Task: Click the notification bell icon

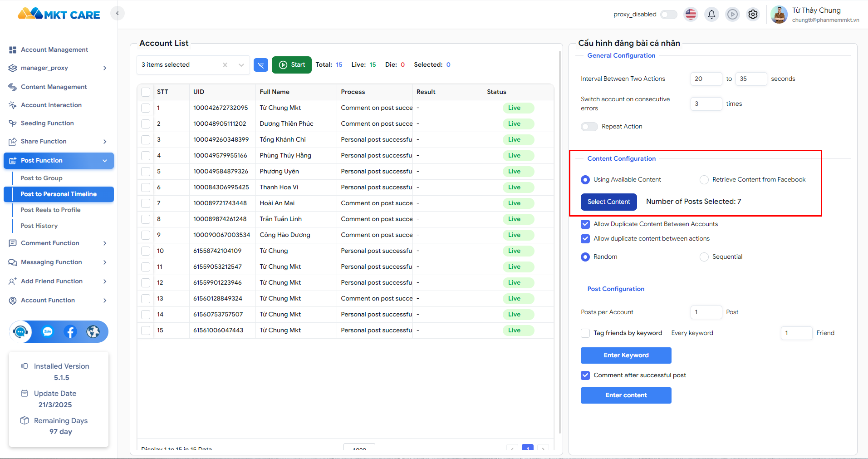Action: tap(711, 15)
